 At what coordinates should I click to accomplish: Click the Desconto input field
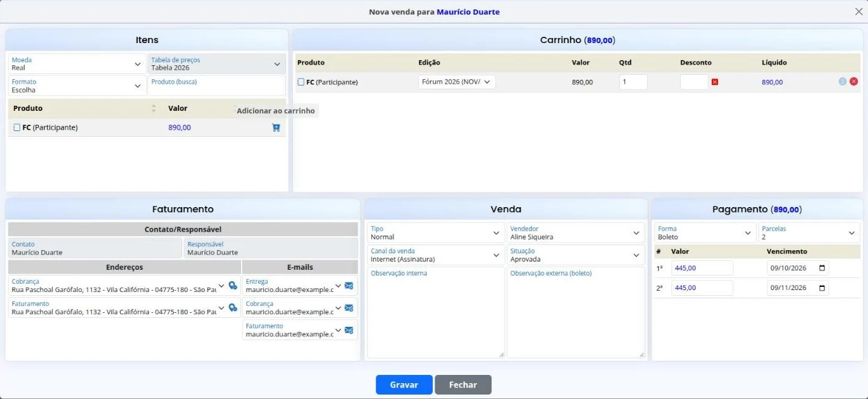click(694, 82)
